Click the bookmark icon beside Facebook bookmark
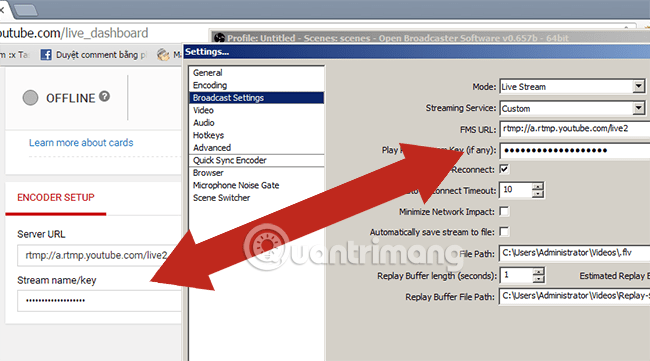Viewport: 650px width, 361px height. [x=163, y=55]
